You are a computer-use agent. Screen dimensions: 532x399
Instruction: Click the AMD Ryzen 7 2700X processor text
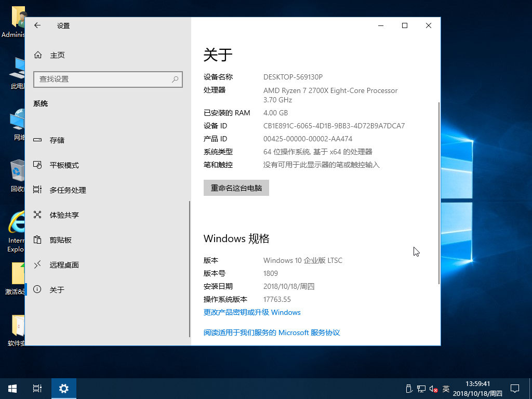[330, 95]
